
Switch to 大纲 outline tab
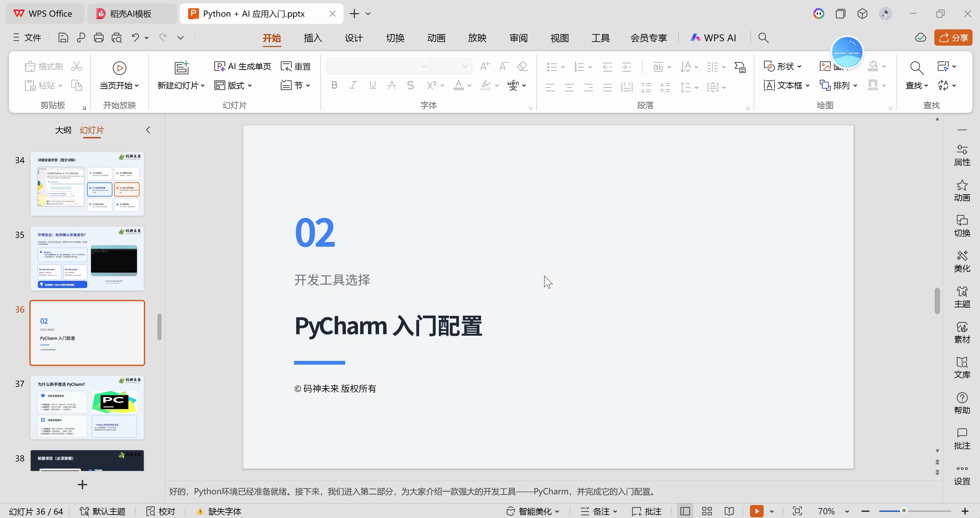point(63,130)
